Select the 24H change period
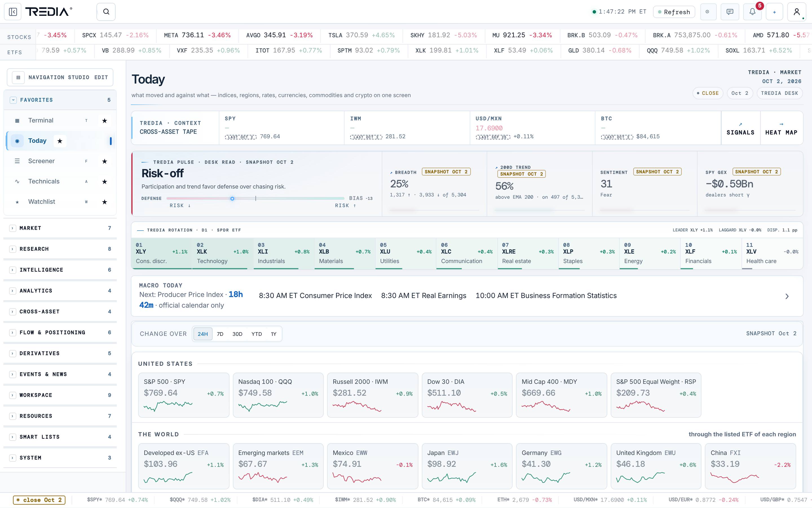This screenshot has height=508, width=812. tap(203, 334)
